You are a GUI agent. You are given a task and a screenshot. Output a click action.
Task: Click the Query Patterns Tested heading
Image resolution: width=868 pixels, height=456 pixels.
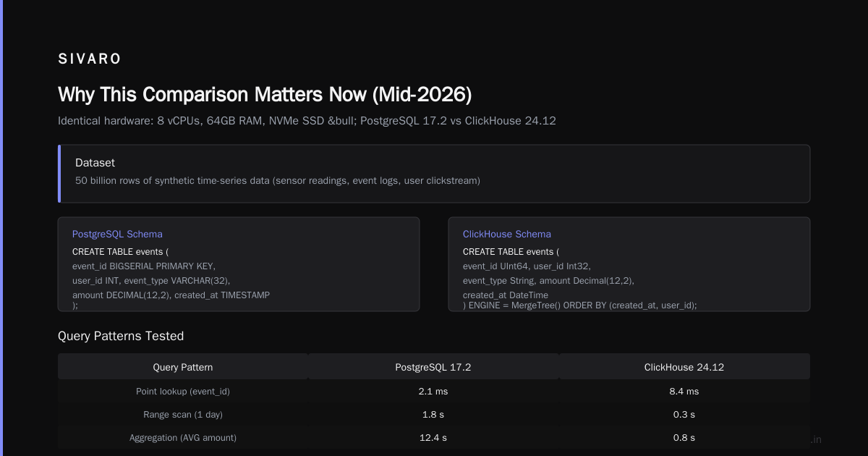pos(121,336)
